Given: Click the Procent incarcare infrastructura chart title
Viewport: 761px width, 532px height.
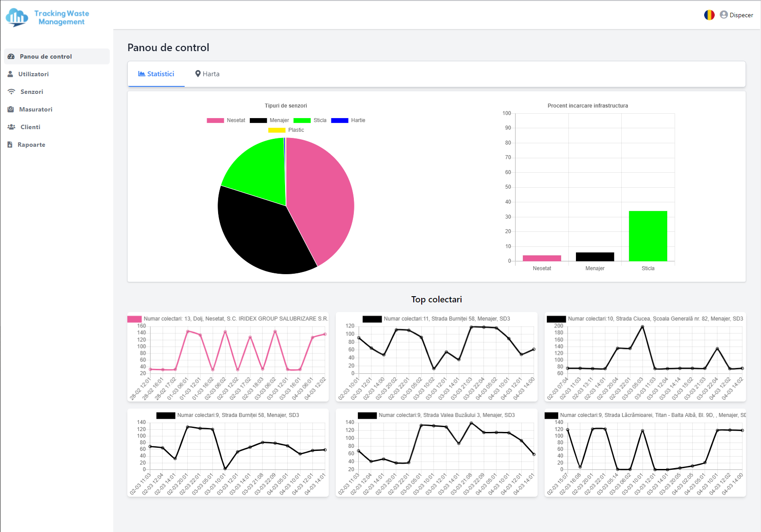Looking at the screenshot, I should pyautogui.click(x=588, y=106).
